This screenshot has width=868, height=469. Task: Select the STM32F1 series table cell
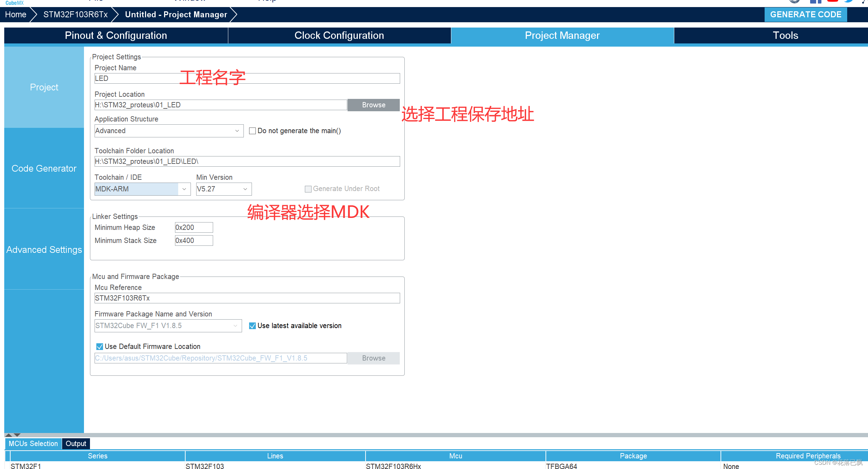pyautogui.click(x=98, y=466)
